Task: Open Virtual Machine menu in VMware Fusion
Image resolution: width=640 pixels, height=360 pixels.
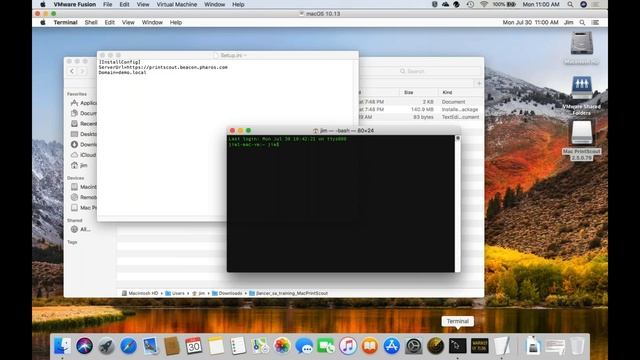Action: (x=177, y=4)
